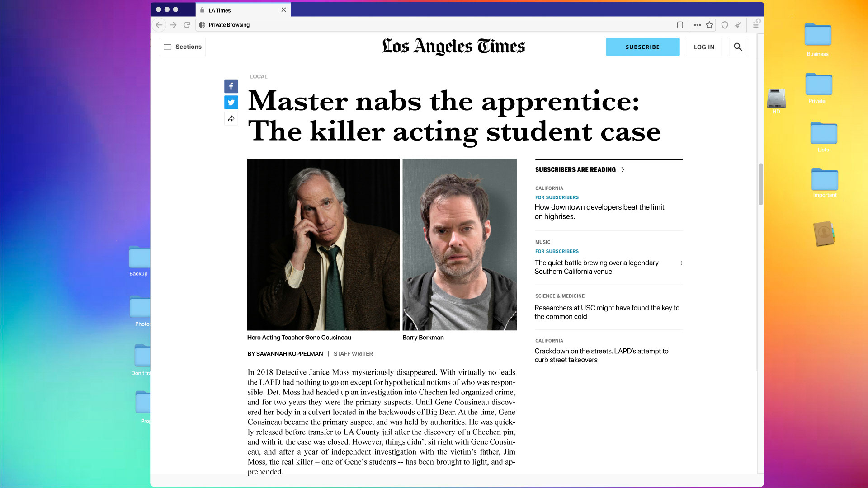
Task: Reload the LA Times page
Action: (x=187, y=25)
